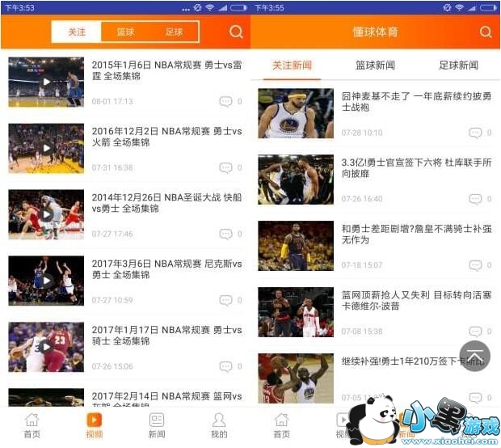This screenshot has width=501, height=448.
Task: Check the battery icon on right screen
Action: point(489,7)
